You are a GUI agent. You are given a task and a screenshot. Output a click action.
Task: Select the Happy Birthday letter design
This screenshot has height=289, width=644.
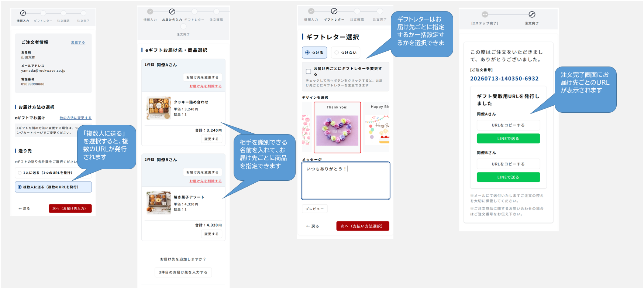click(x=377, y=127)
